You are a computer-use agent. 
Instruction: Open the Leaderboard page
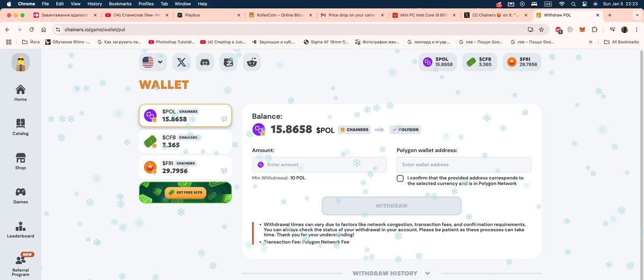click(x=20, y=229)
